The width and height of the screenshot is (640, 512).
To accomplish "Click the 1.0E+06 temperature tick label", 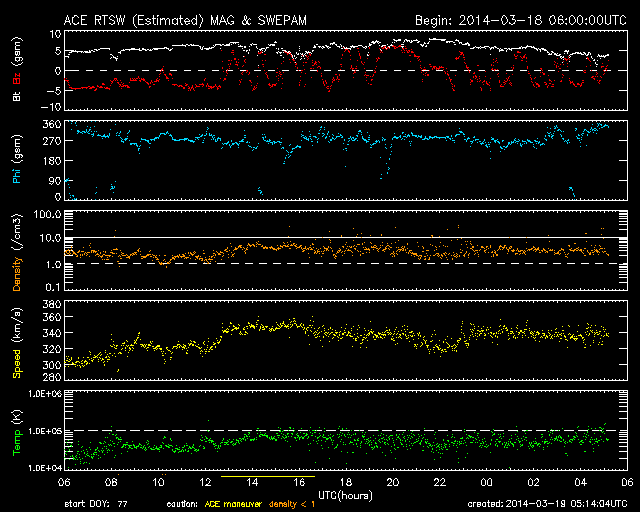I will 42,394.
